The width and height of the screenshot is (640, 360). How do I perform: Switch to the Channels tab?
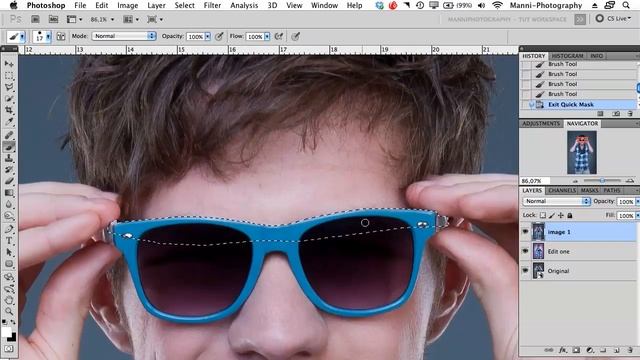click(x=562, y=191)
